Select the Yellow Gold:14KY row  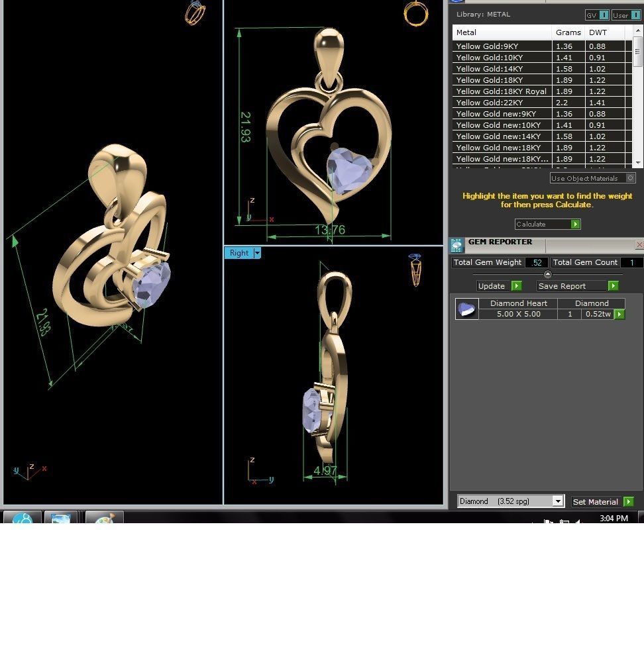click(542, 68)
